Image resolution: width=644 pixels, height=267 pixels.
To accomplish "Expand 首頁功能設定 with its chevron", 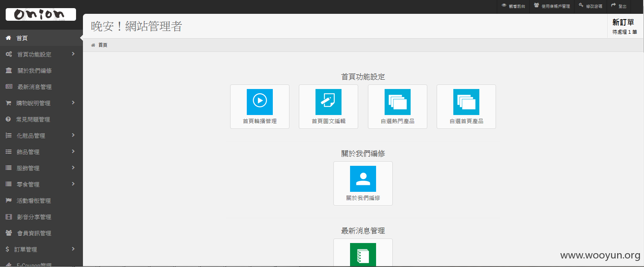I will click(73, 54).
